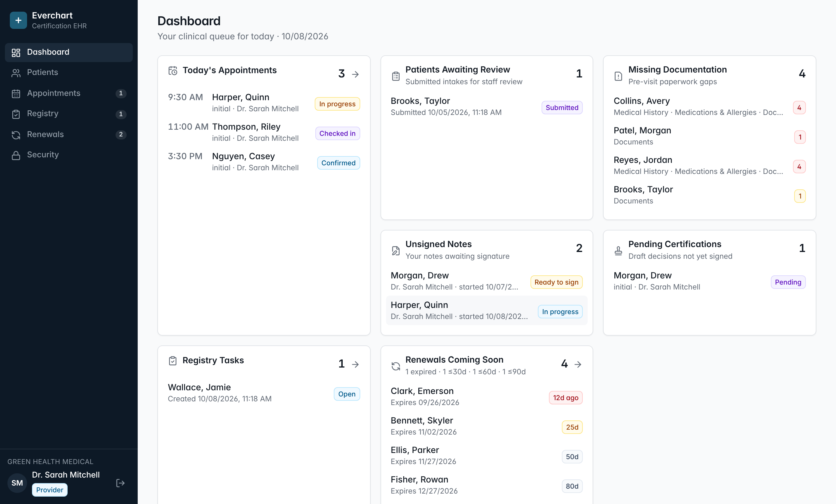Click the Unsigned Notes pen document icon
This screenshot has width=836, height=504.
coord(396,251)
